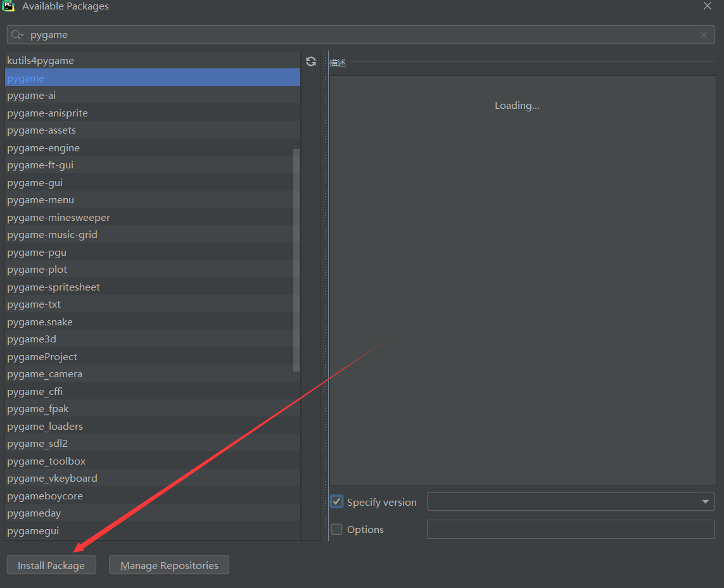Viewport: 724px width, 588px height.
Task: Click the Options text field
Action: (571, 529)
